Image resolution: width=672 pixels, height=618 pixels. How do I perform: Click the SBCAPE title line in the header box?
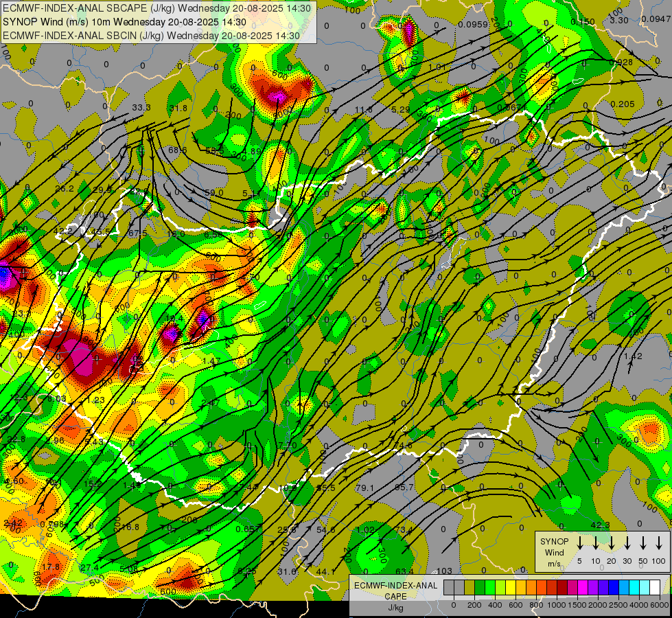(x=158, y=8)
